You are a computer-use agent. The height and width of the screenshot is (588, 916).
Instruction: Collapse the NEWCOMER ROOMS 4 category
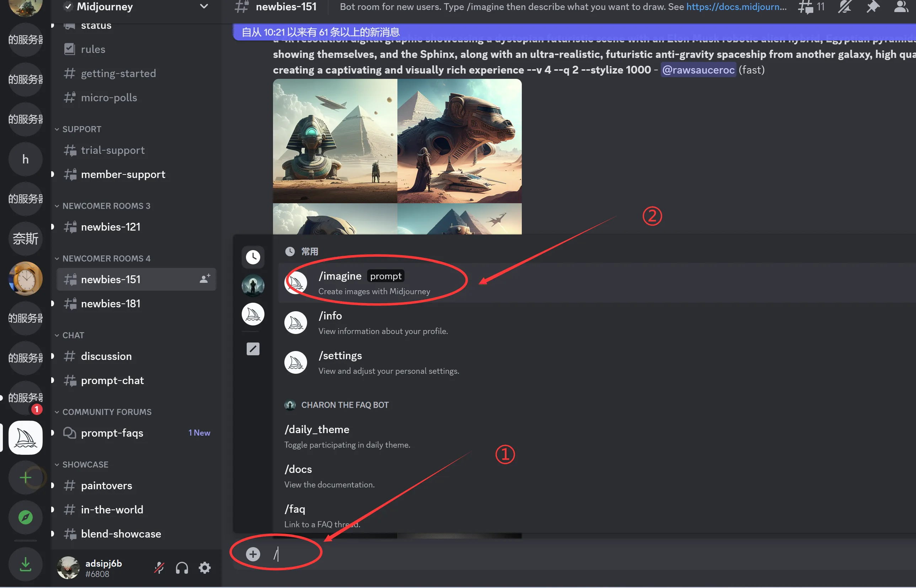point(106,259)
